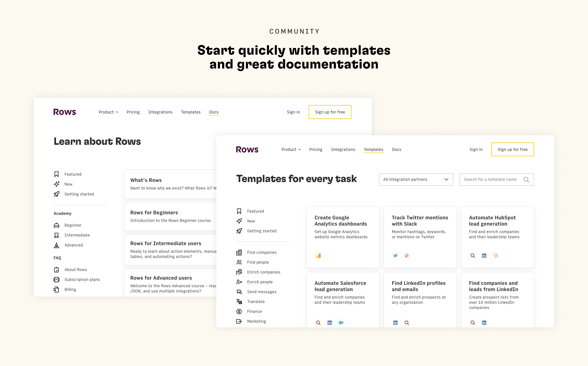This screenshot has width=588, height=366.
Task: Click the Send messages chat icon
Action: pyautogui.click(x=239, y=292)
